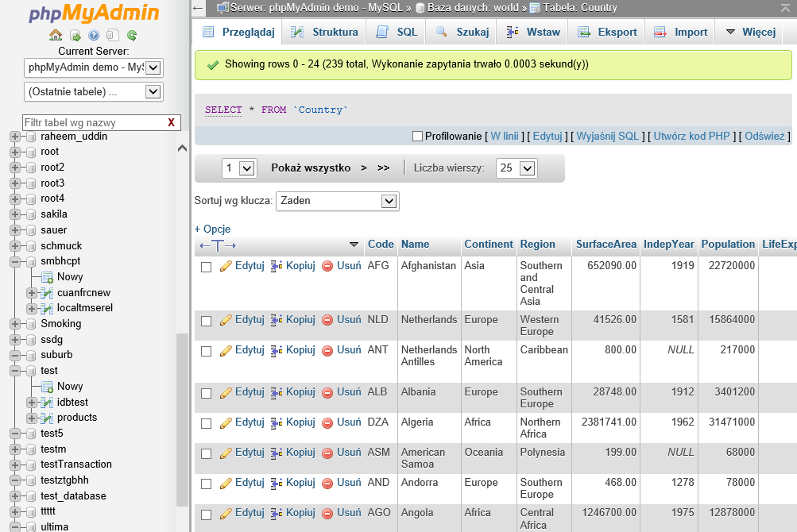Open the SQL tab
Viewport: 797px width, 532px height.
click(397, 32)
